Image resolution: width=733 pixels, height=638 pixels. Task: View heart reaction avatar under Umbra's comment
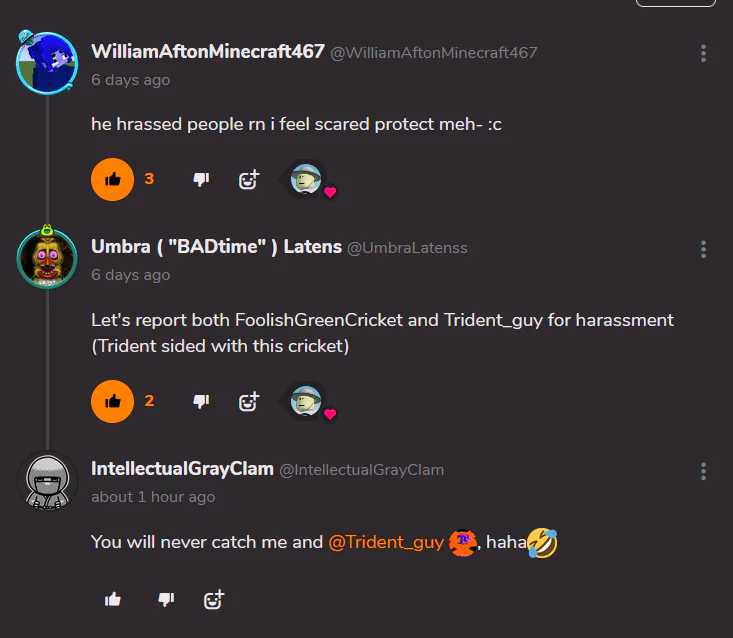306,401
